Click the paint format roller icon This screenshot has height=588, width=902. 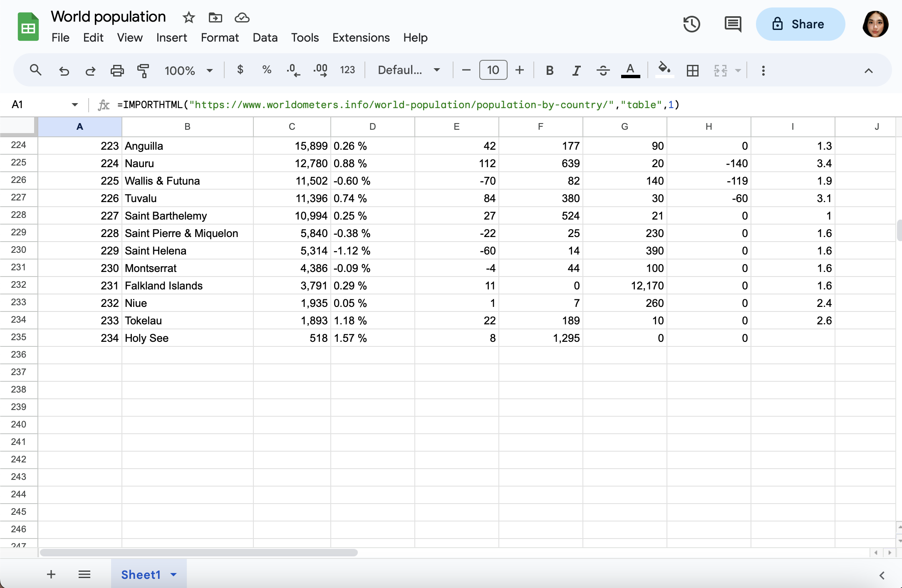click(143, 70)
